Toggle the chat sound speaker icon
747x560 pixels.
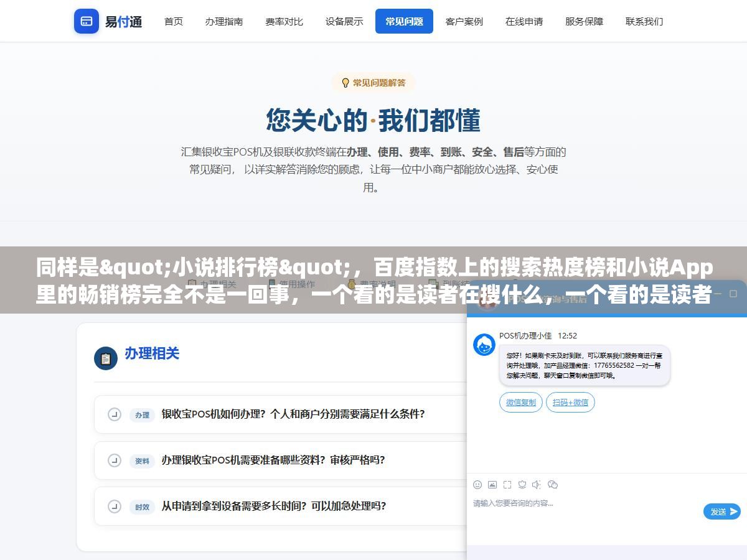tap(537, 485)
